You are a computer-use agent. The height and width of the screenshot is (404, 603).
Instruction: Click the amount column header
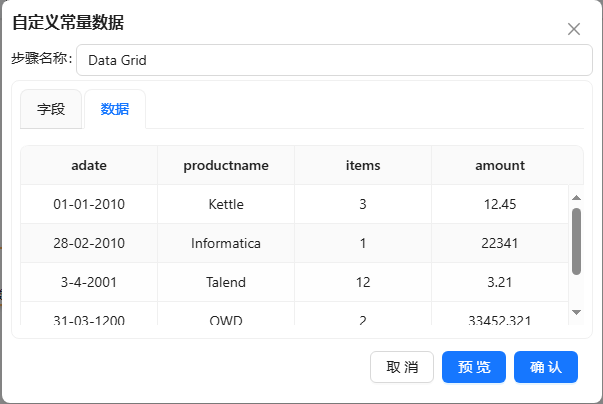click(500, 165)
